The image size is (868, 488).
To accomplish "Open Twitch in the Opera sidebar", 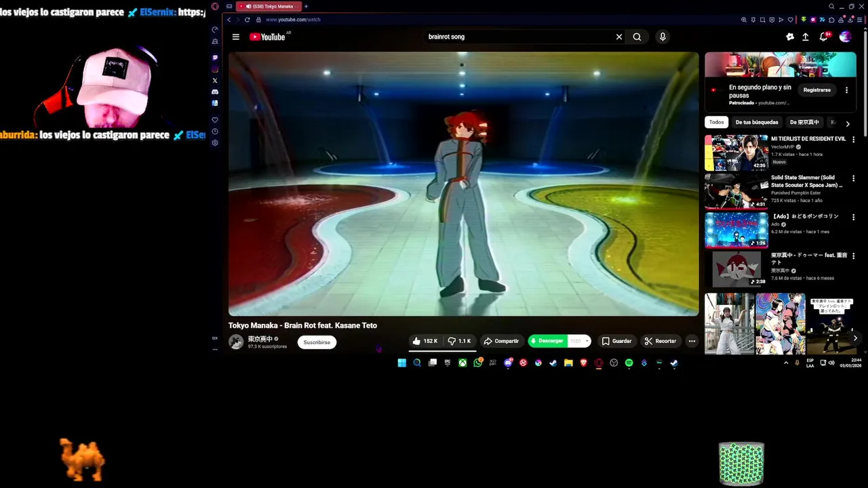I will coord(215,58).
